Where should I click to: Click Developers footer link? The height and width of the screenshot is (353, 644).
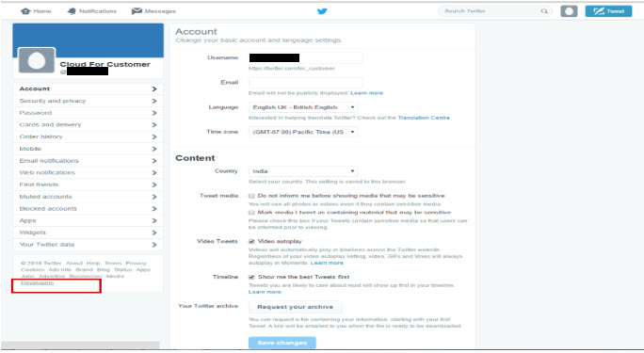click(x=37, y=282)
